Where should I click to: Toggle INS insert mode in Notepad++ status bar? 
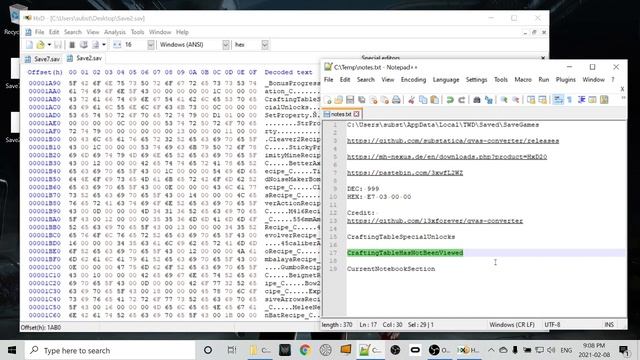609,325
